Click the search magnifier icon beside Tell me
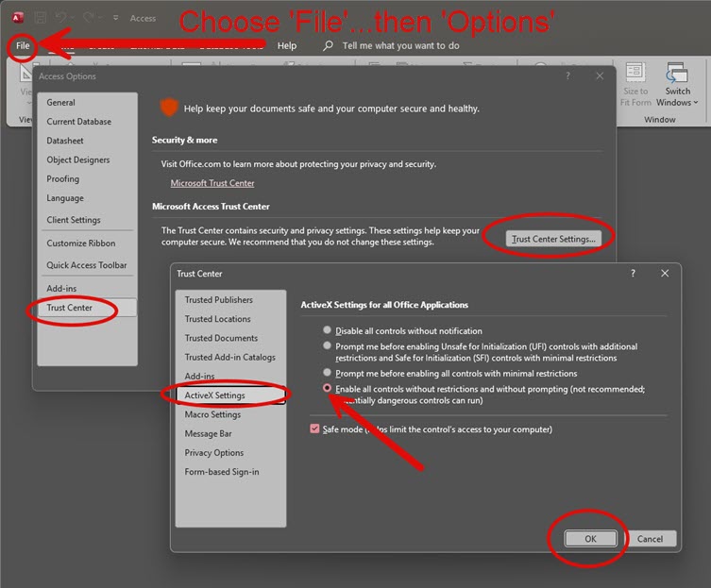Screen dimensions: 711x588 pos(328,45)
